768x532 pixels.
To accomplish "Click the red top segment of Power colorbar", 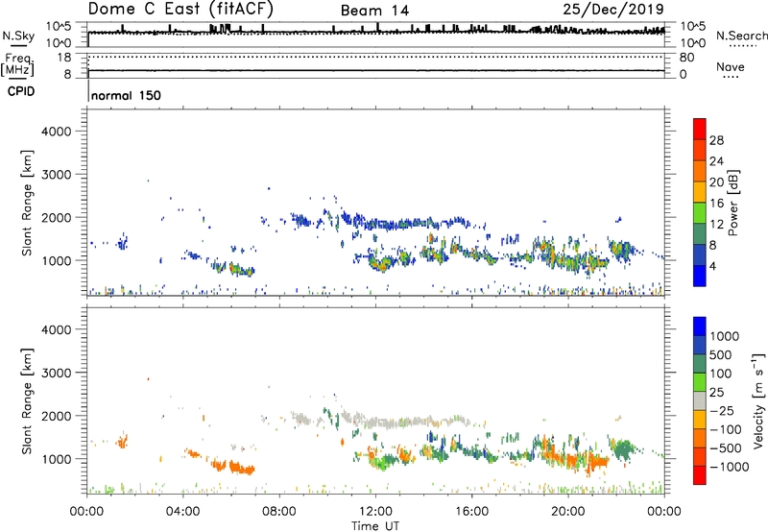I will point(700,129).
